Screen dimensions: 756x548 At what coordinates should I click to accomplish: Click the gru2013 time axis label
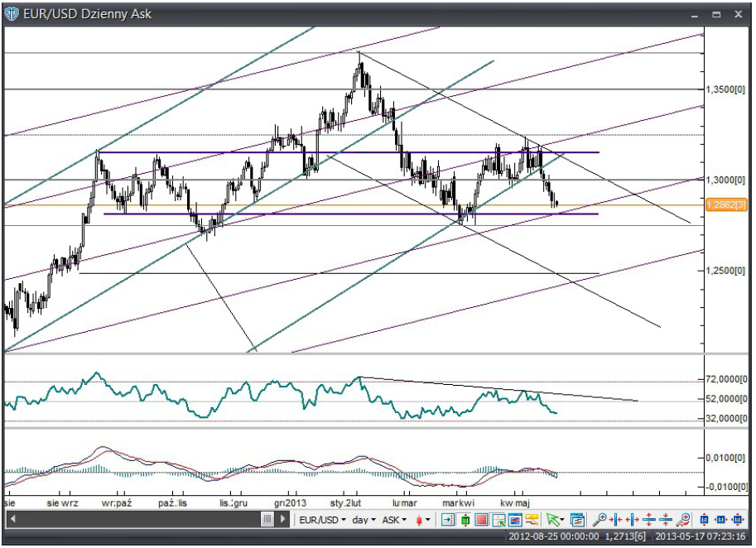291,503
